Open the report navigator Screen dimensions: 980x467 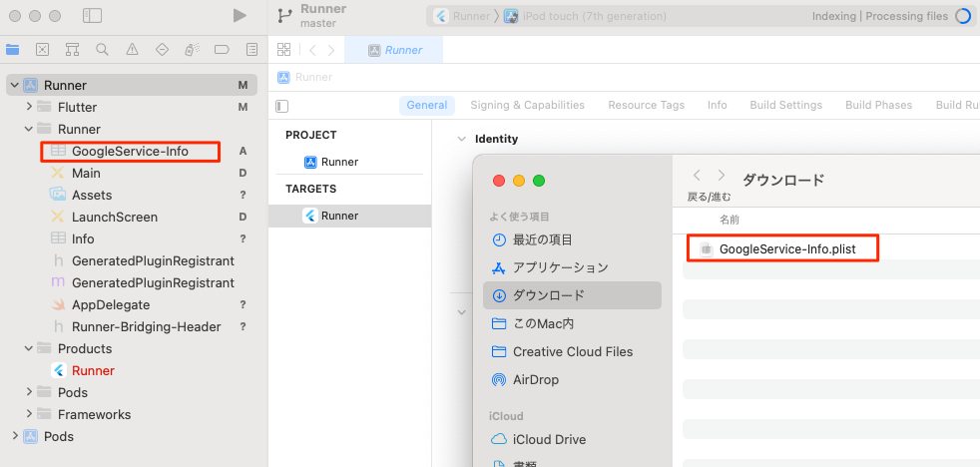[251, 49]
